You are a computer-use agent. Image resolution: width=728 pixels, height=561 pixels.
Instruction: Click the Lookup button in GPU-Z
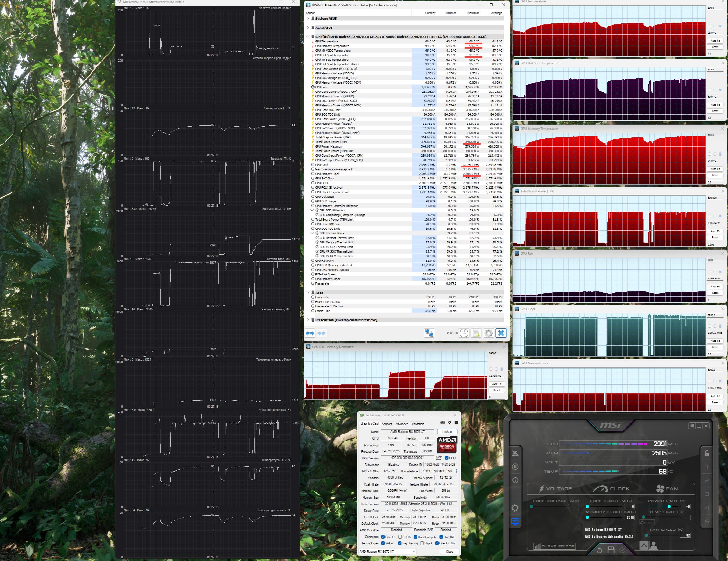[x=447, y=432]
